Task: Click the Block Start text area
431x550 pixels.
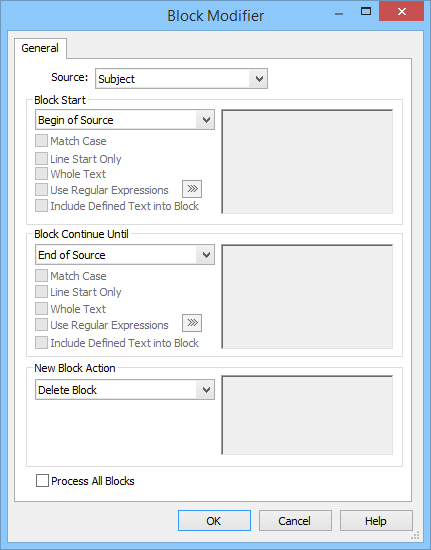Action: pyautogui.click(x=307, y=162)
